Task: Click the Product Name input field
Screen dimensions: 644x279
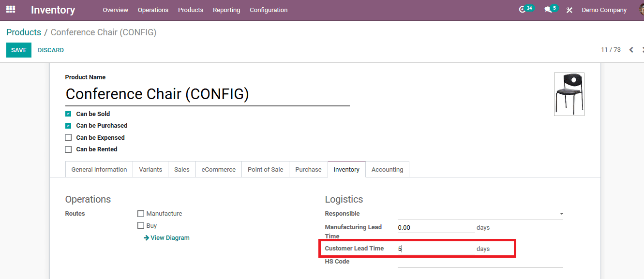Action: (207, 94)
